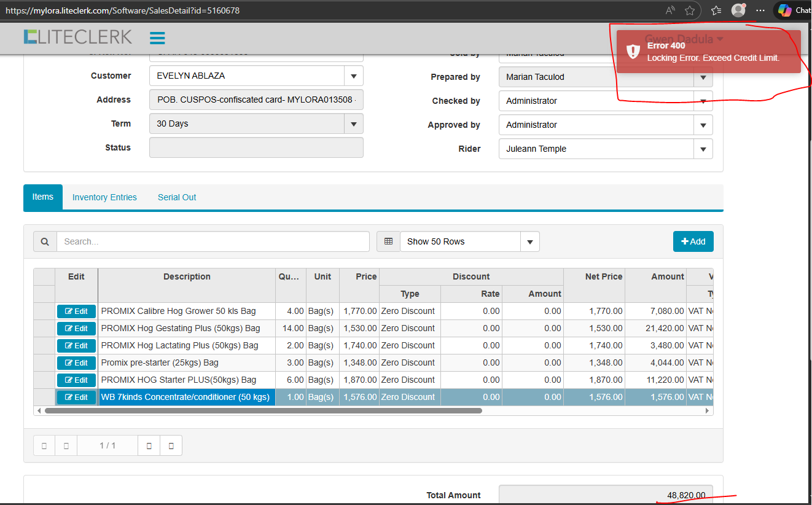Image resolution: width=812 pixels, height=505 pixels.
Task: Click the table grid rows icon
Action: (388, 241)
